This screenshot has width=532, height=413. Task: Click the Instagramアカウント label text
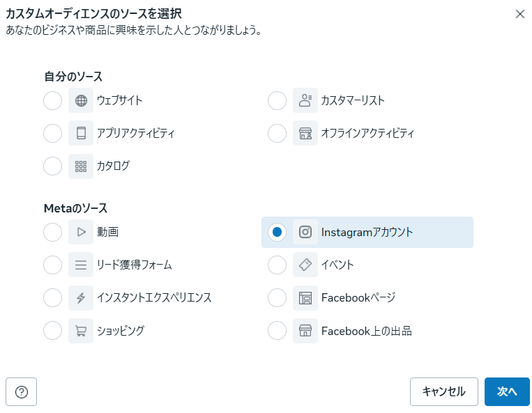[367, 233]
